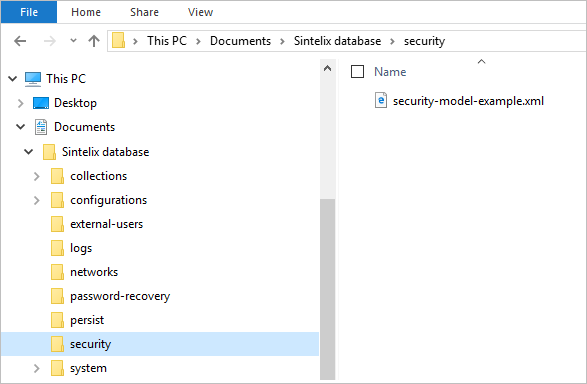
Task: Click the folder icon in address bar
Action: pyautogui.click(x=118, y=40)
